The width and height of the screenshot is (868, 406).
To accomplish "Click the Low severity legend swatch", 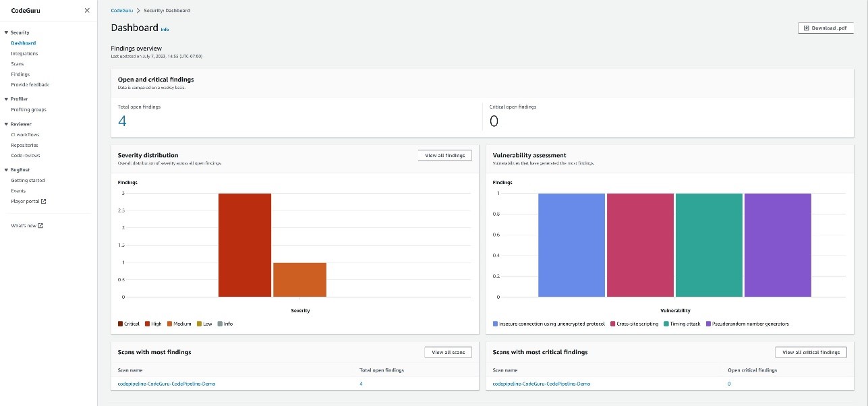I will (x=200, y=324).
